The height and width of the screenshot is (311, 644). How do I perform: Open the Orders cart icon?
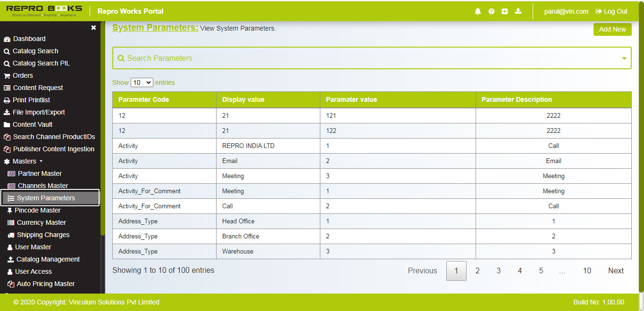[7, 75]
